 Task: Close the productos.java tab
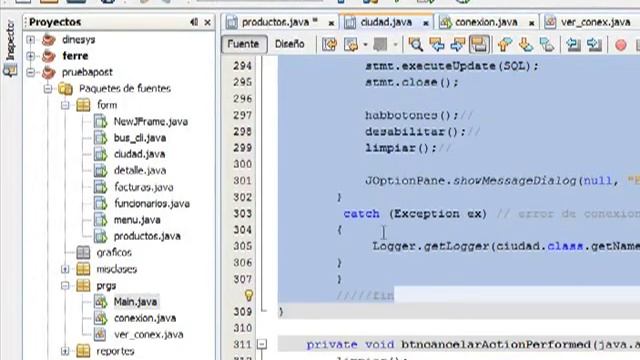(x=331, y=23)
